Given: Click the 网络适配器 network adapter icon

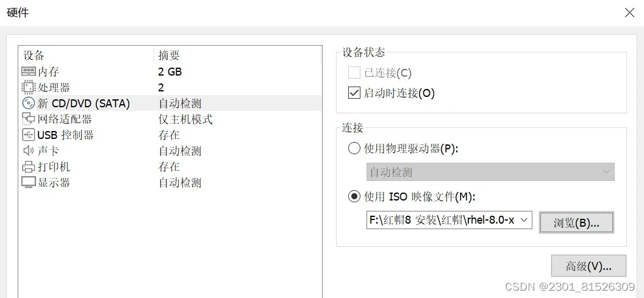Looking at the screenshot, I should pos(28,119).
